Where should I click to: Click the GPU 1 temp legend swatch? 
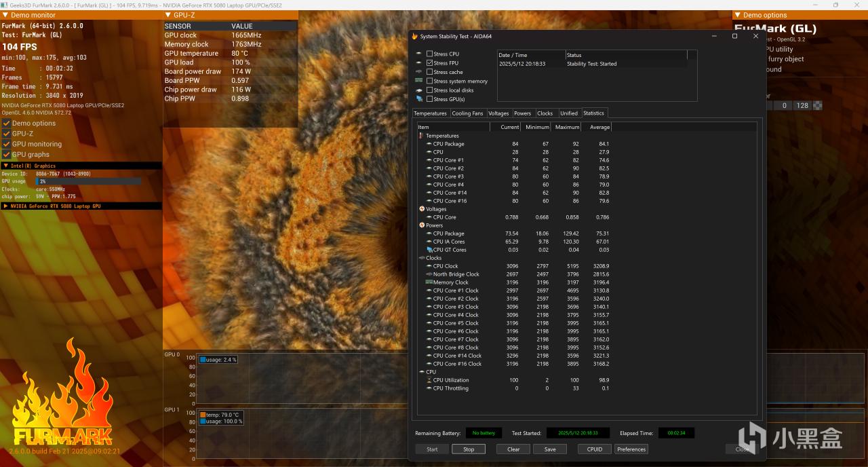tap(203, 415)
